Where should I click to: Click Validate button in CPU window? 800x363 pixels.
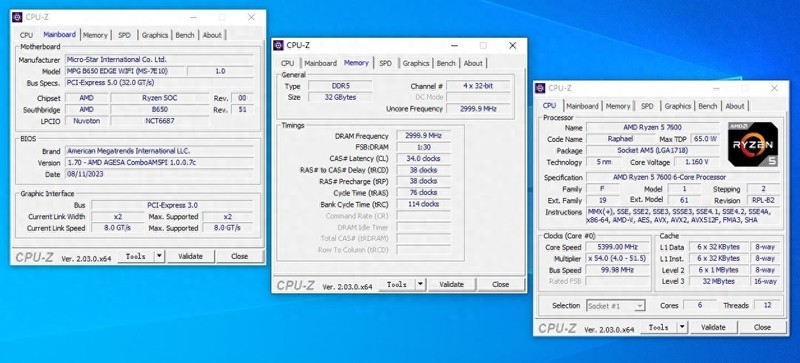[713, 327]
